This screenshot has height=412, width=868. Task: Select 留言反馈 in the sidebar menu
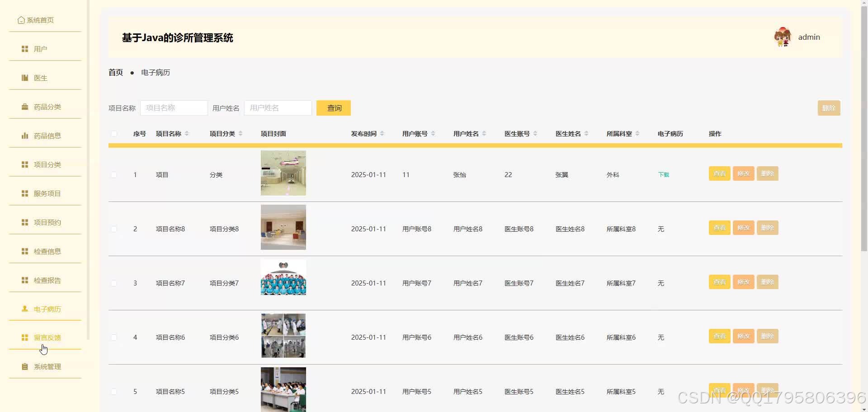click(x=47, y=337)
